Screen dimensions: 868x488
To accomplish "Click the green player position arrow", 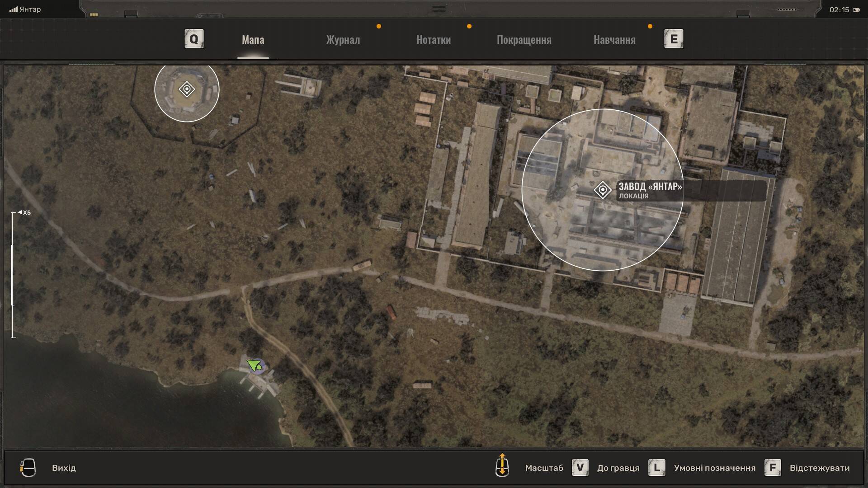I will point(254,365).
